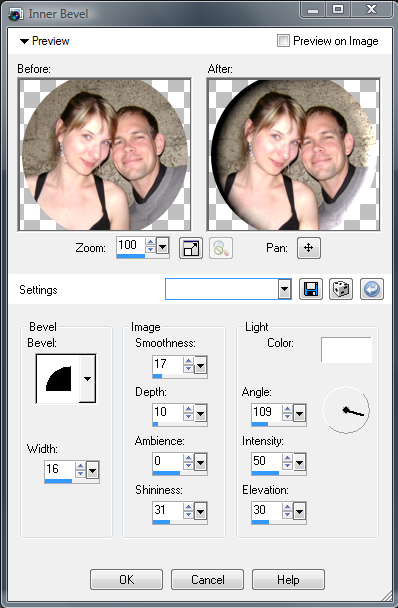Open the Bevel shape dropdown
The height and width of the screenshot is (608, 398).
pyautogui.click(x=88, y=378)
